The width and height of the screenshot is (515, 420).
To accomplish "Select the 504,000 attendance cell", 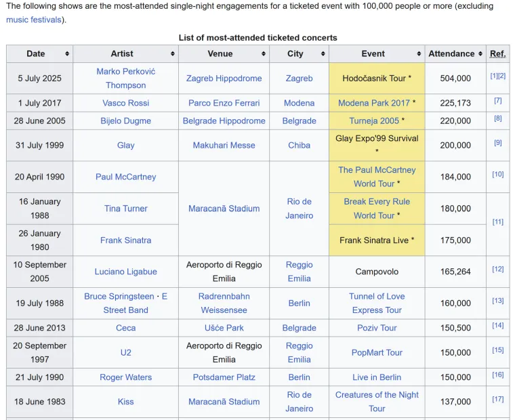I will tap(455, 79).
